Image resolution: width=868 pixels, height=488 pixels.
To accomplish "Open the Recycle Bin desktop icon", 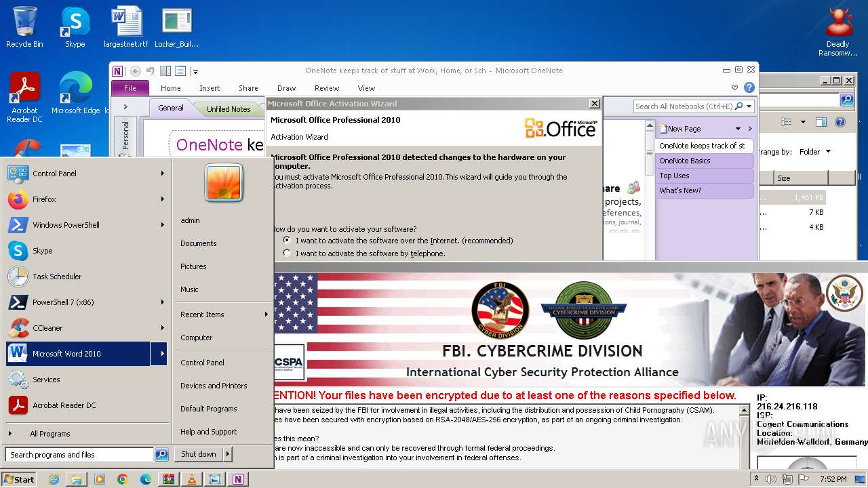I will tap(24, 27).
